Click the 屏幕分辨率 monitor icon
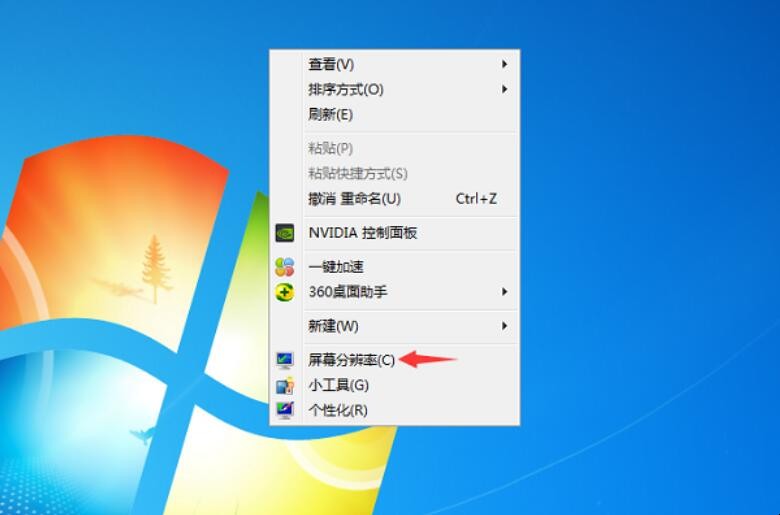The image size is (780, 515). pos(285,360)
